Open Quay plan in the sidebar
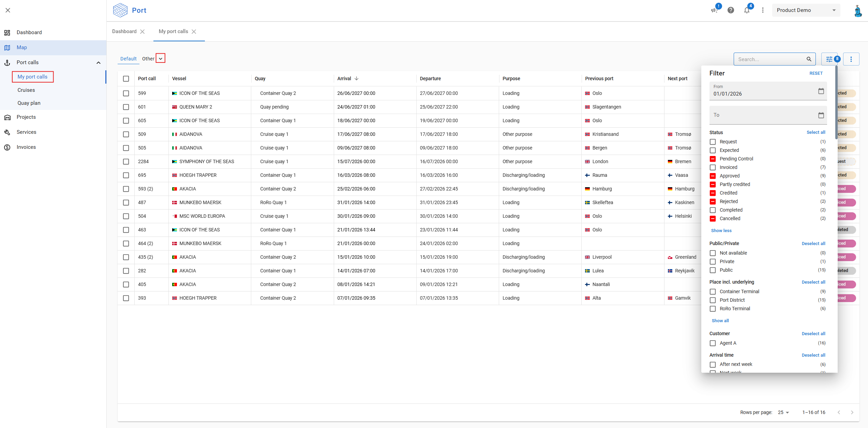Screen dimensions: 868x428 [29, 103]
